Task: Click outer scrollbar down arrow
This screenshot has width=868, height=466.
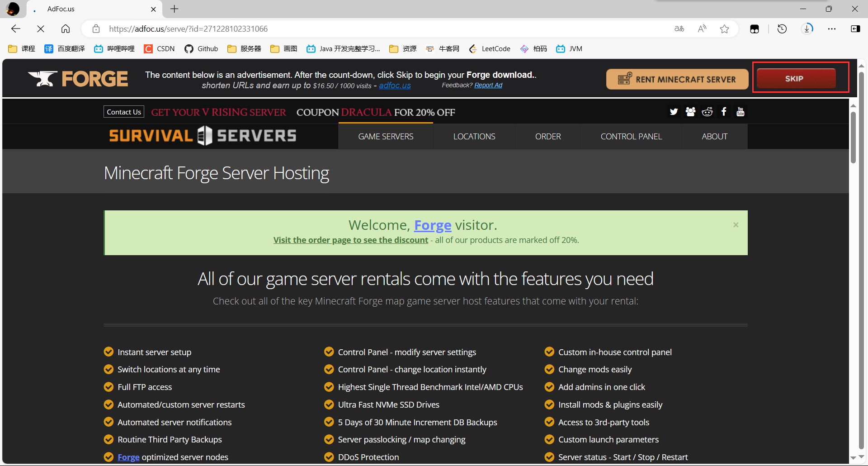Action: [x=862, y=457]
